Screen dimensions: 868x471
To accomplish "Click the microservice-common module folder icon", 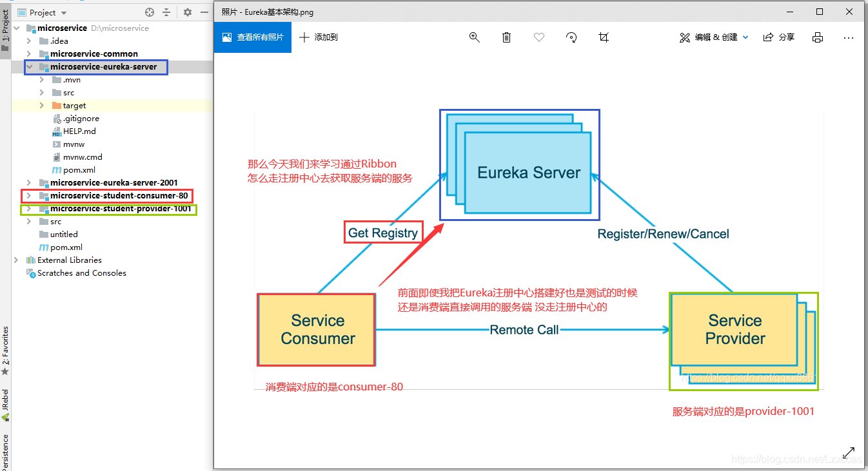I will [x=44, y=54].
